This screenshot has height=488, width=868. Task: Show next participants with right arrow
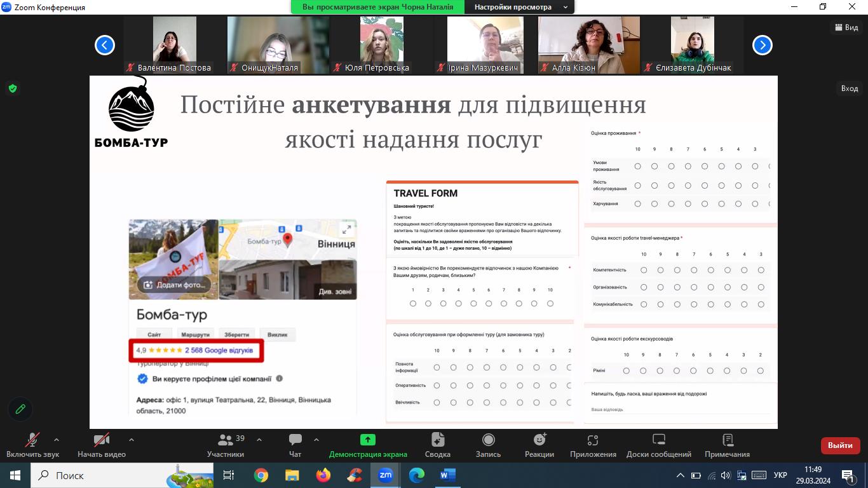coord(762,45)
